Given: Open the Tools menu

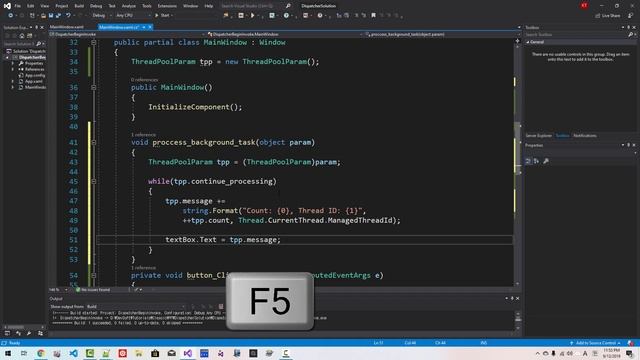Looking at the screenshot, I should pyautogui.click(x=147, y=6).
